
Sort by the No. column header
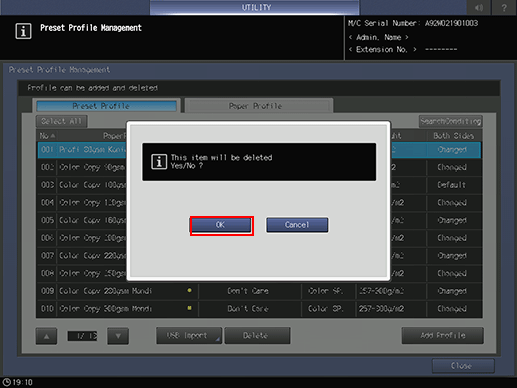pyautogui.click(x=47, y=136)
